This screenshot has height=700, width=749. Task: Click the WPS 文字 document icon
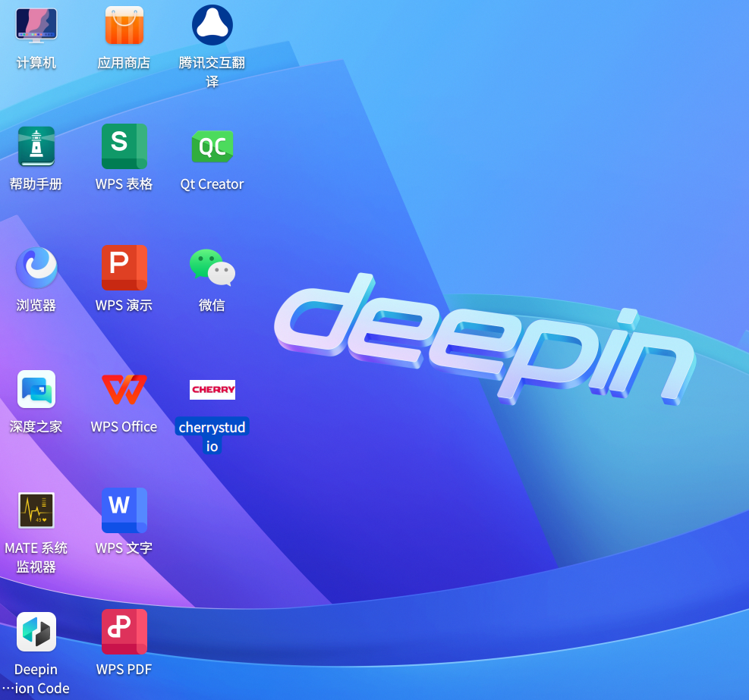(124, 510)
